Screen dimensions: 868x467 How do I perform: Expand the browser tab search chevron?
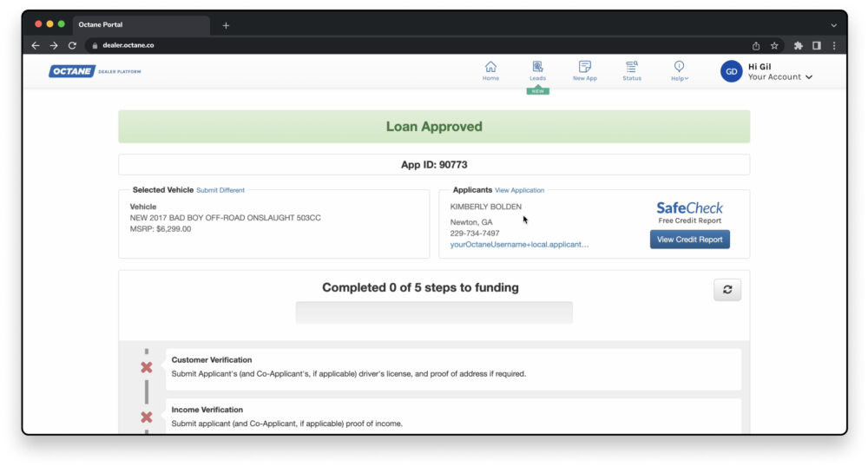(834, 25)
